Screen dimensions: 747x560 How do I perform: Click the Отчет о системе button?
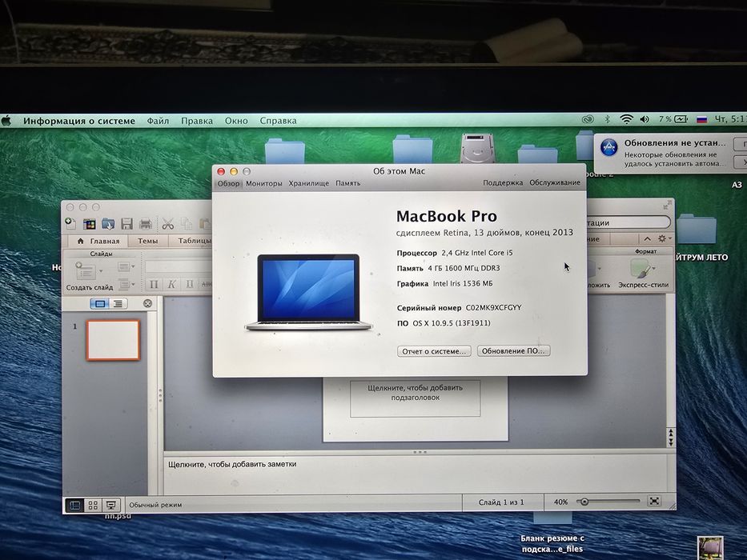(434, 351)
